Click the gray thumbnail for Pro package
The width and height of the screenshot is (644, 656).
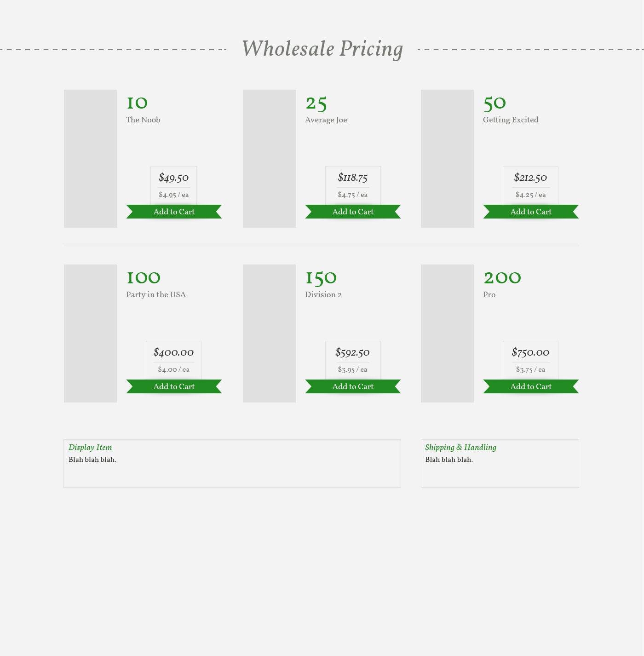coord(447,334)
